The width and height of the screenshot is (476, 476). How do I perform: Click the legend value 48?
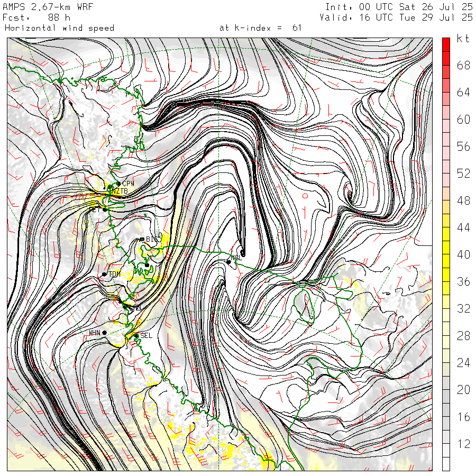[x=463, y=200]
